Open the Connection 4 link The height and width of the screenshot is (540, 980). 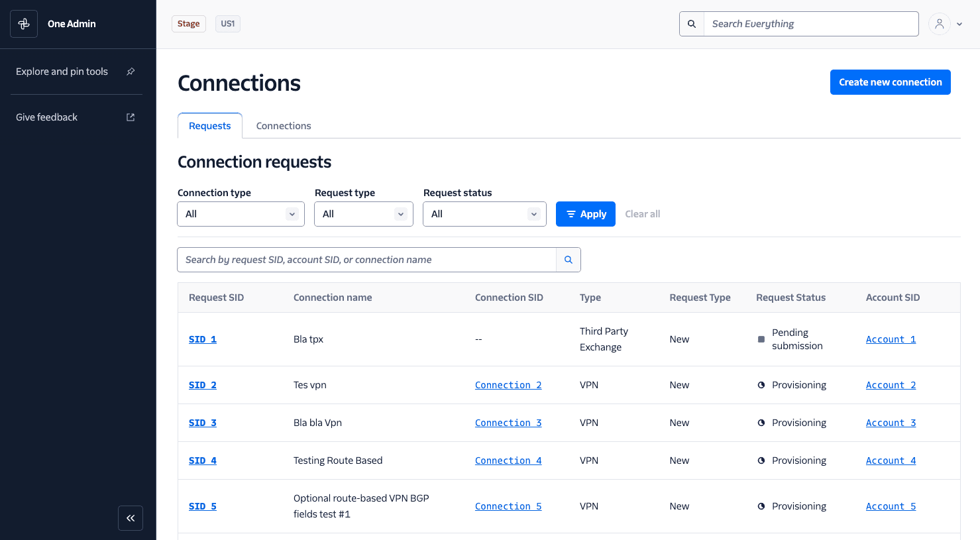click(508, 460)
